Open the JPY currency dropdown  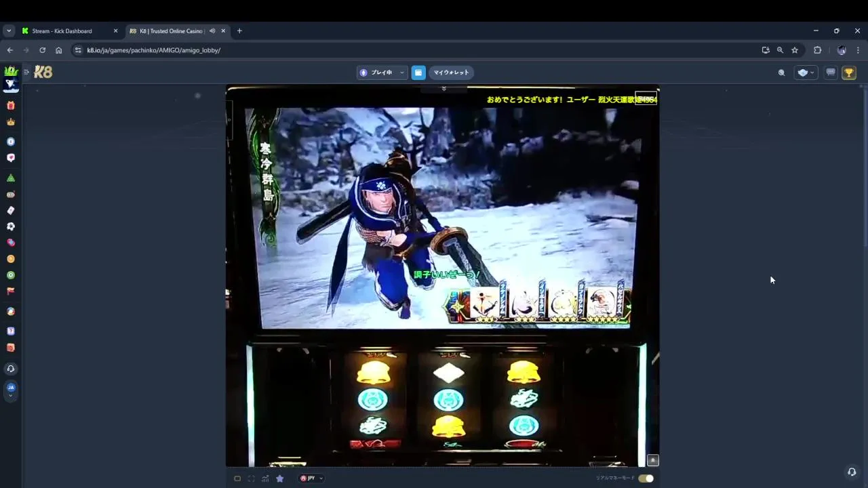tap(311, 479)
